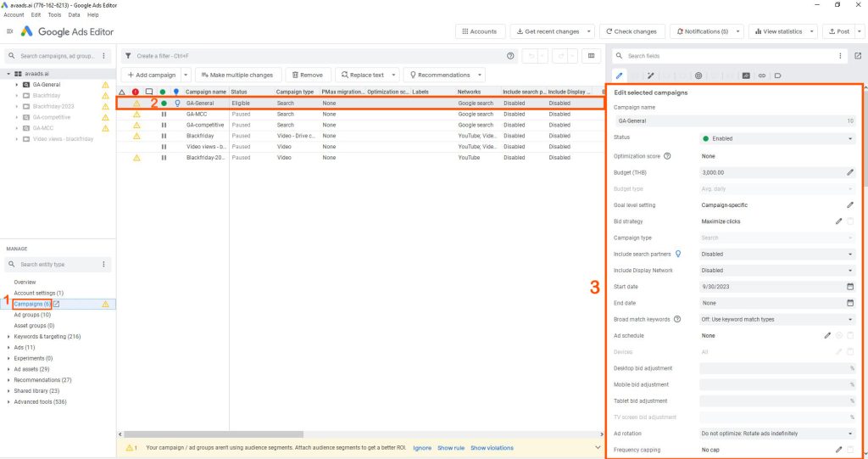Click Broad match keywords help icon
The image size is (868, 459).
point(677,319)
